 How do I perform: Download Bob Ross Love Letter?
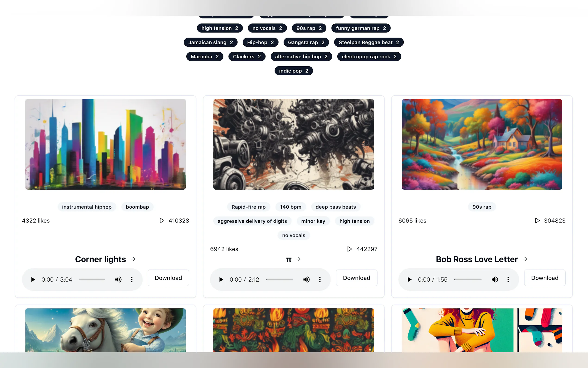pos(544,278)
